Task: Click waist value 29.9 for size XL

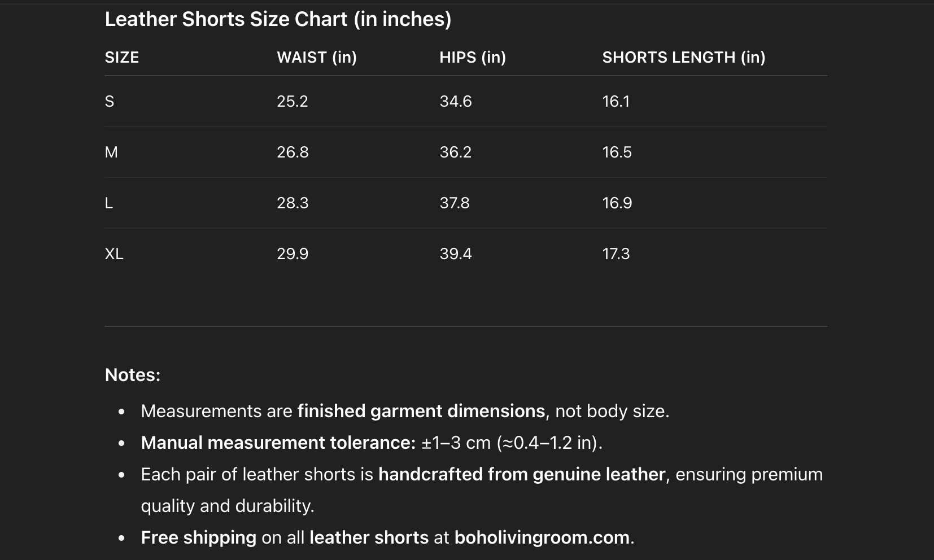Action: coord(293,254)
